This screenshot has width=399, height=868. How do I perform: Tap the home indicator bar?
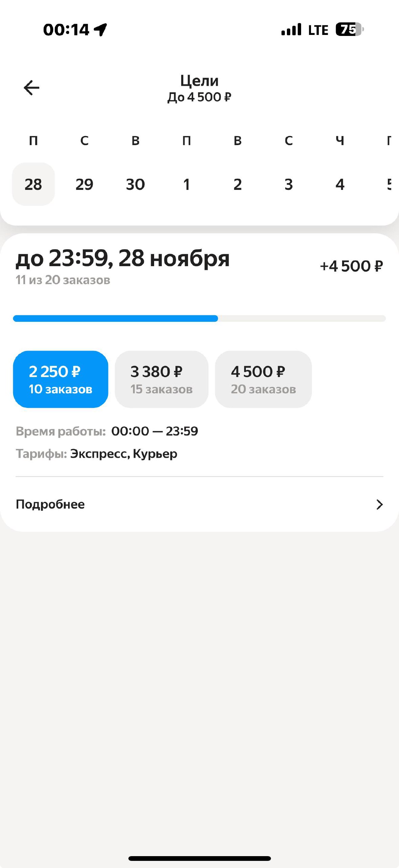coord(199,858)
